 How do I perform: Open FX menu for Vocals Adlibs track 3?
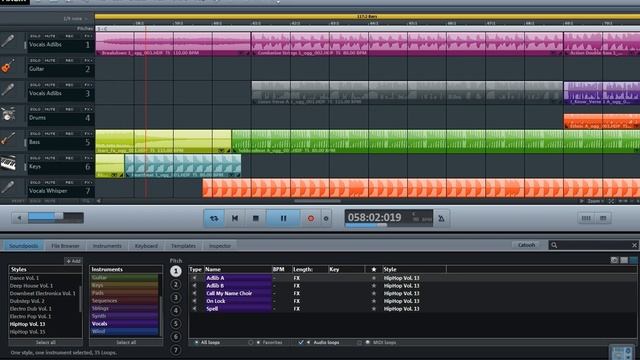[x=88, y=85]
